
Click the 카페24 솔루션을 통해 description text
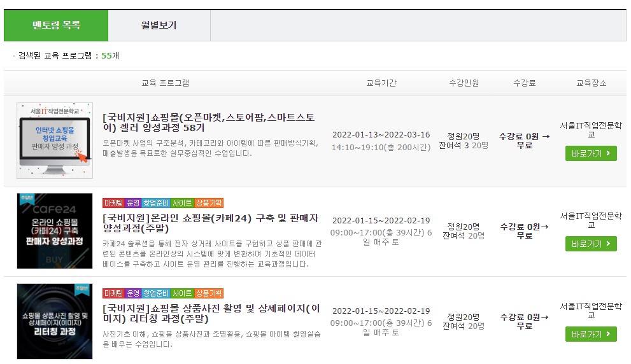pyautogui.click(x=212, y=254)
